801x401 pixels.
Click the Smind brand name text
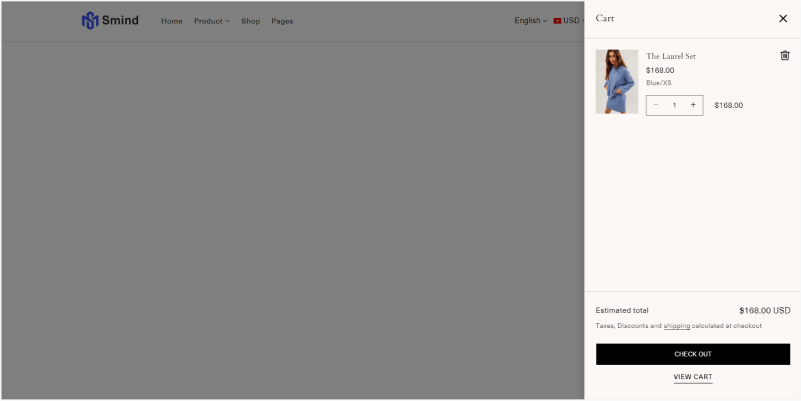point(121,20)
